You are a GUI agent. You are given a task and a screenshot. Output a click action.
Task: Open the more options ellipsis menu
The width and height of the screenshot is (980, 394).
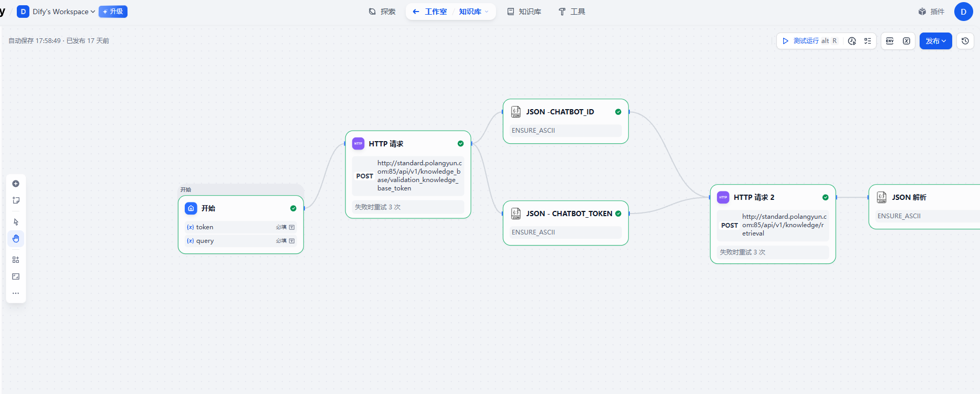(x=16, y=293)
